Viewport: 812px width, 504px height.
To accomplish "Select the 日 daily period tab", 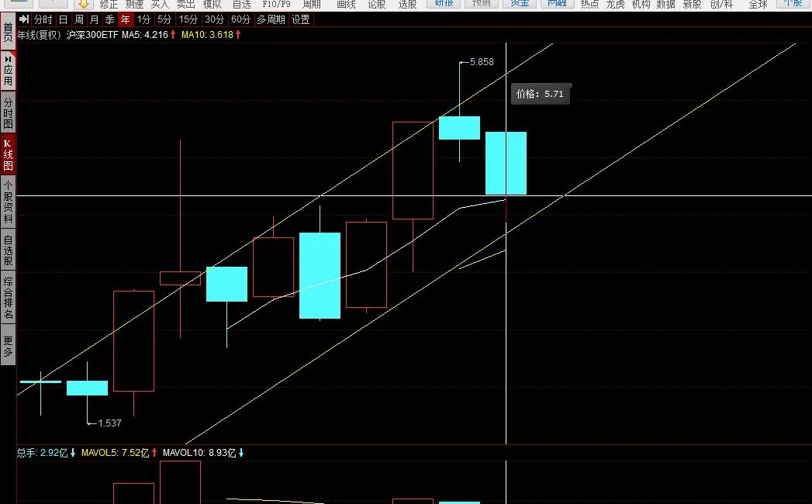I will [x=63, y=19].
